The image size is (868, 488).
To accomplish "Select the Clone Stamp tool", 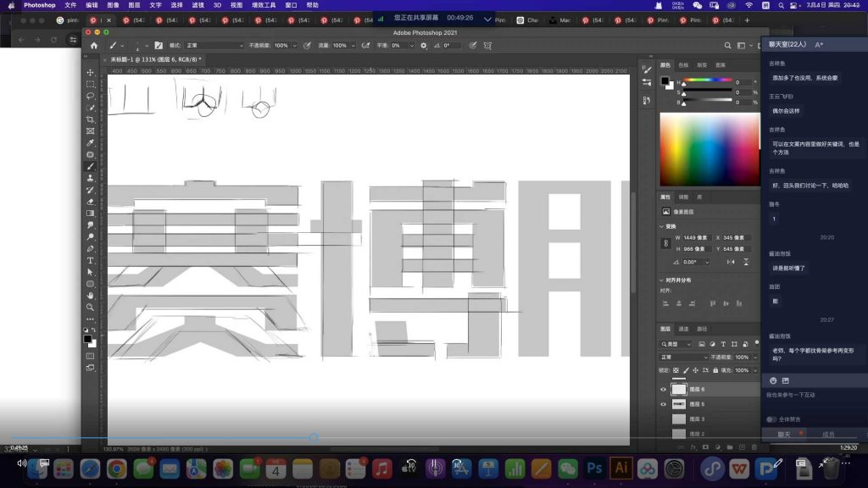I will click(x=90, y=179).
